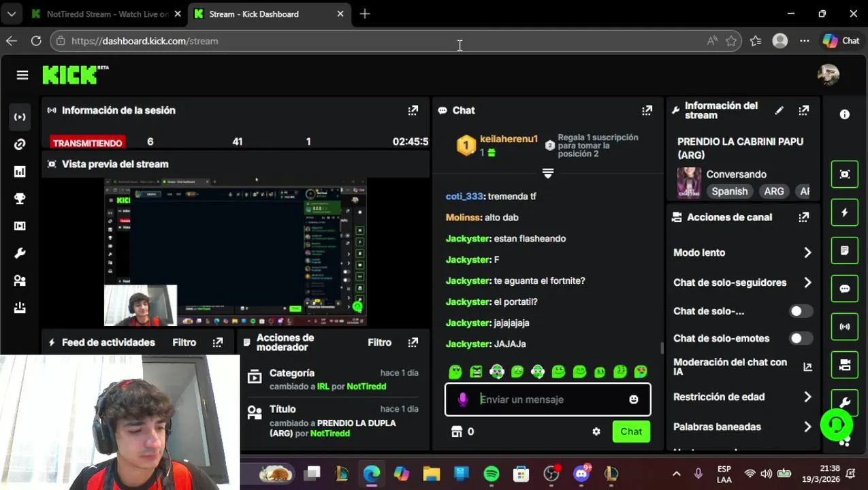Toggle stream preview panel button on right rail
Screen dimensions: 868x490
click(x=845, y=174)
